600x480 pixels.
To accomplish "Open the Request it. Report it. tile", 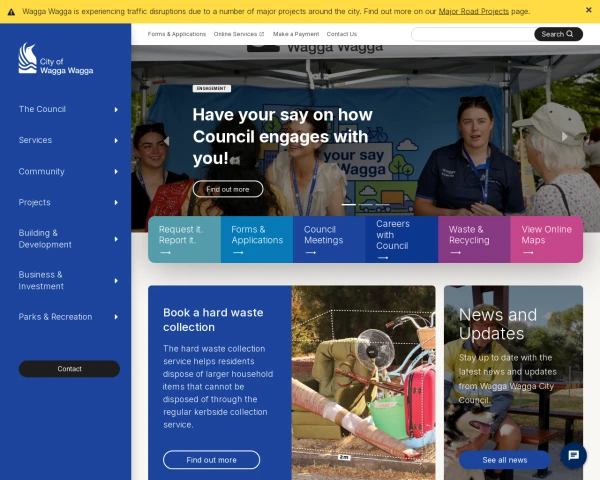I will (x=184, y=240).
